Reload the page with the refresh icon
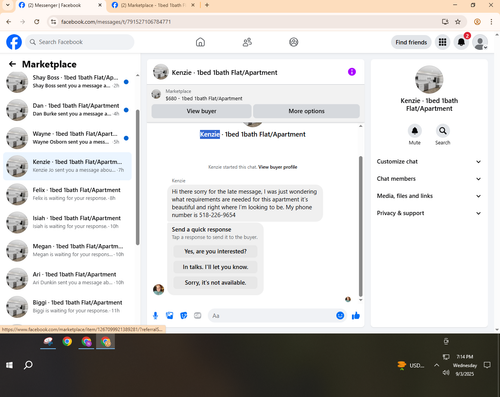Screen dimensions: 500x397 (x=37, y=22)
